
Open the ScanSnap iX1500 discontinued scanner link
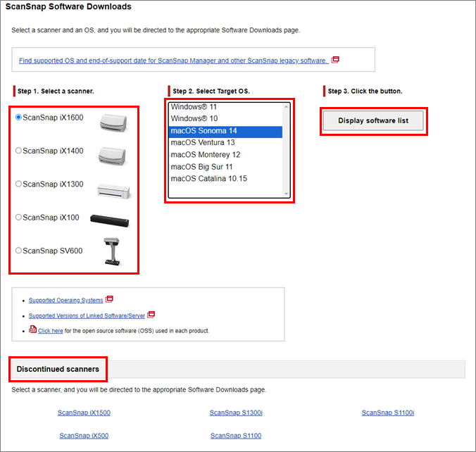pyautogui.click(x=84, y=413)
